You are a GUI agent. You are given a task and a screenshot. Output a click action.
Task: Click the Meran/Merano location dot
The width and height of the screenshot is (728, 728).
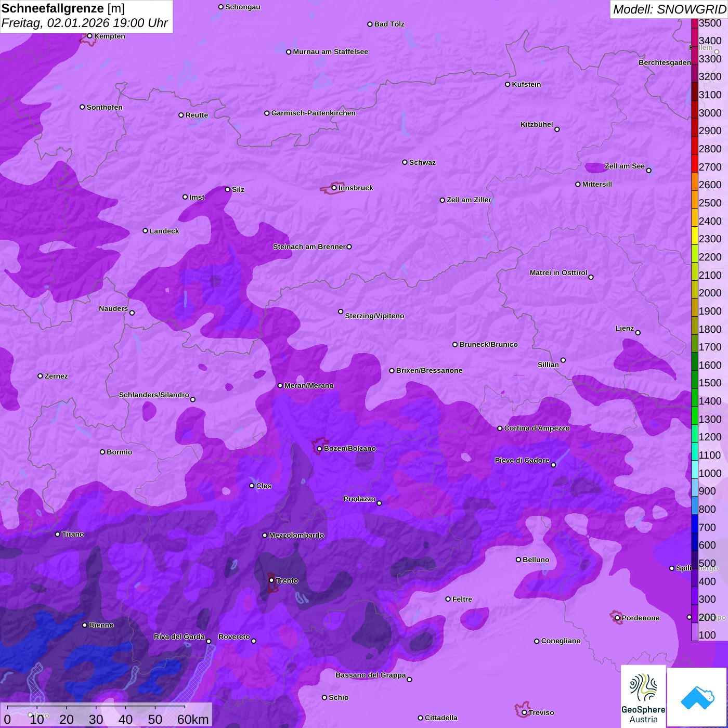coord(280,385)
